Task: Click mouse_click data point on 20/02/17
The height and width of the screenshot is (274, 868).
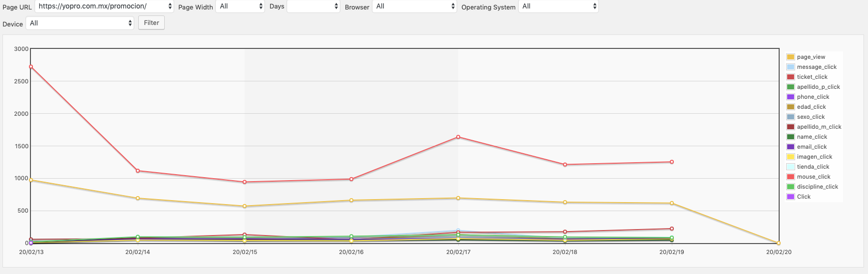Action: tap(458, 137)
